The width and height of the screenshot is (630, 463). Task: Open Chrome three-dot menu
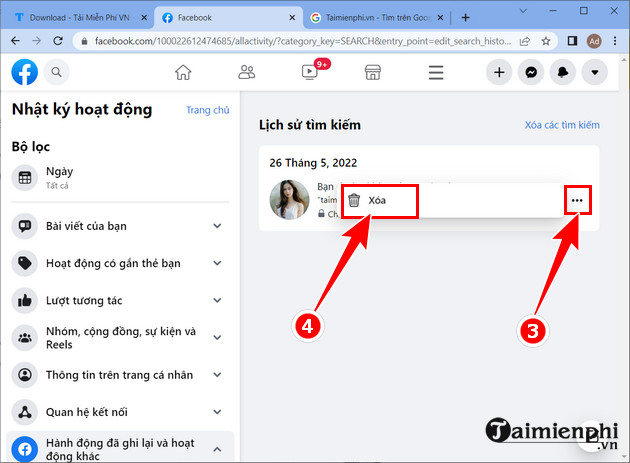pyautogui.click(x=615, y=41)
